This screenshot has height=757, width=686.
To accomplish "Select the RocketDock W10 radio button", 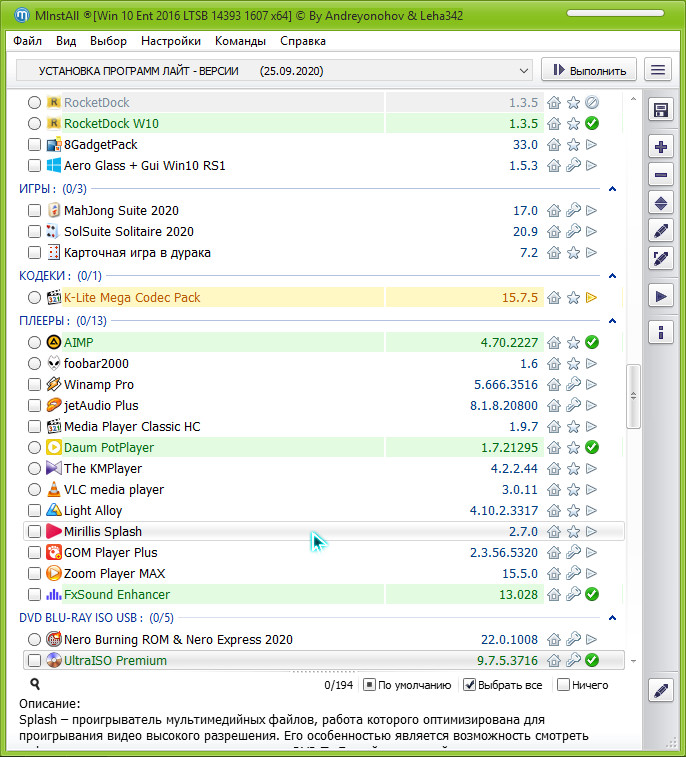I will [34, 124].
